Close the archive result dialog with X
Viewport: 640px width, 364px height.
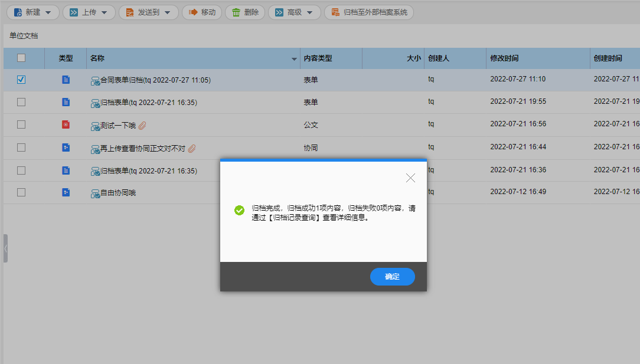pos(410,178)
